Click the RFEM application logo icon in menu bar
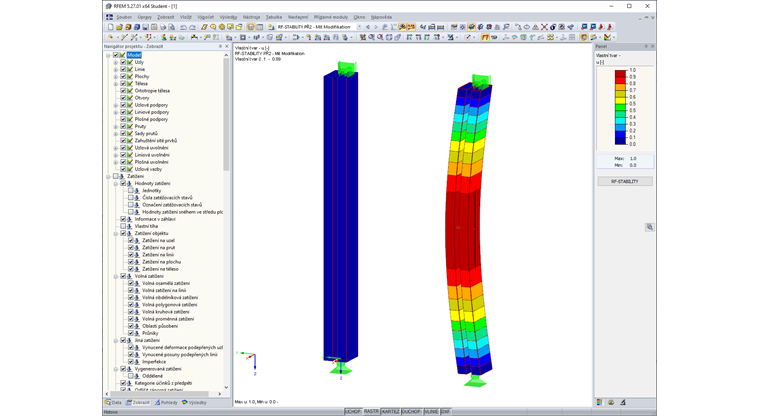760x416 pixels. click(x=110, y=17)
